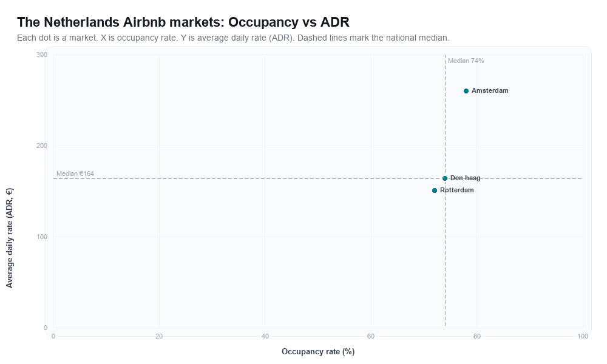The width and height of the screenshot is (607, 364).
Task: Click the 'Occupancy rate (%)' axis title
Action: (x=318, y=351)
